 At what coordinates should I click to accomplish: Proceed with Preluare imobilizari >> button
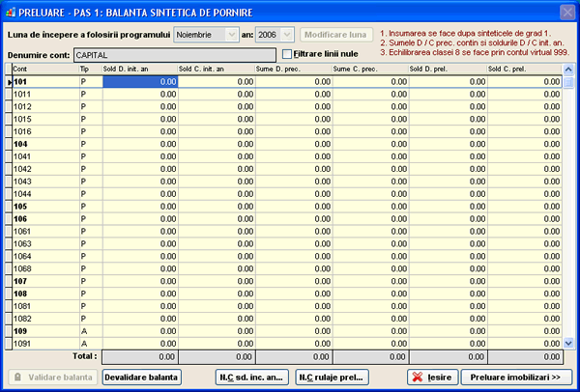(x=517, y=377)
